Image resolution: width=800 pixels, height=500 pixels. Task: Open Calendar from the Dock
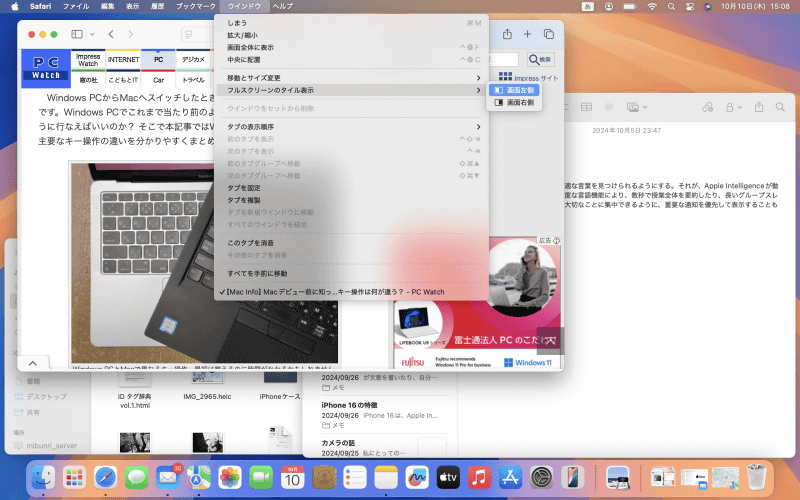coord(292,478)
